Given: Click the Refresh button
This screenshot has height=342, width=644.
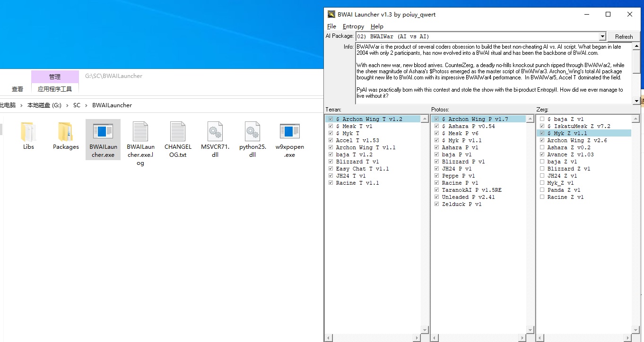Looking at the screenshot, I should (624, 36).
